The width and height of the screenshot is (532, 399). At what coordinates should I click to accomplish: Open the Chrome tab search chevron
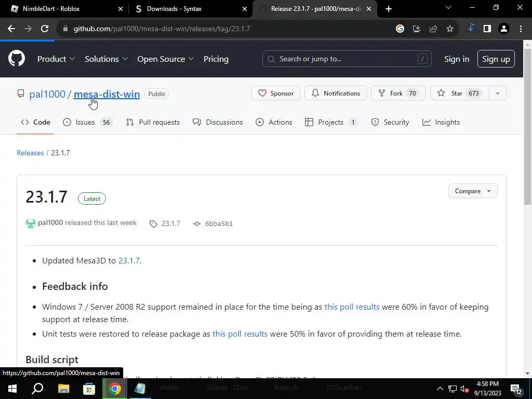tap(448, 7)
